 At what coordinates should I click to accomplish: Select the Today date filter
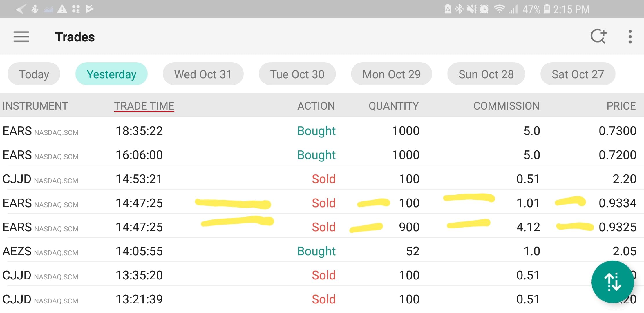click(x=34, y=74)
